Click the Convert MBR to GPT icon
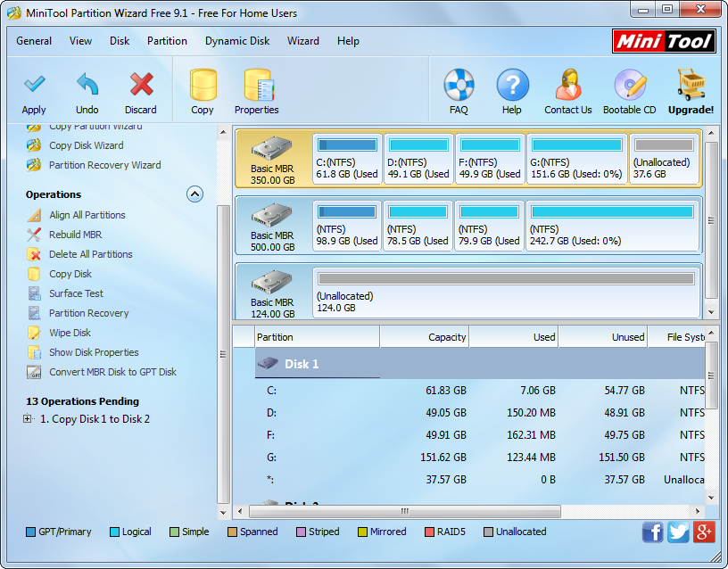728x569 pixels. [34, 372]
